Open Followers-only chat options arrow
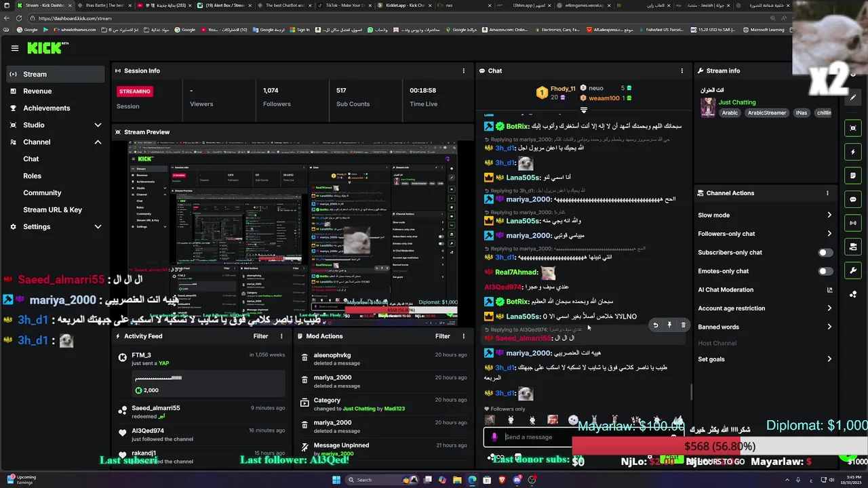868x488 pixels. [x=829, y=234]
